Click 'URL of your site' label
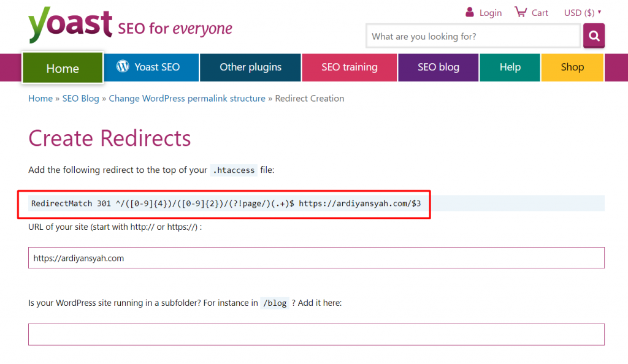 pyautogui.click(x=115, y=227)
